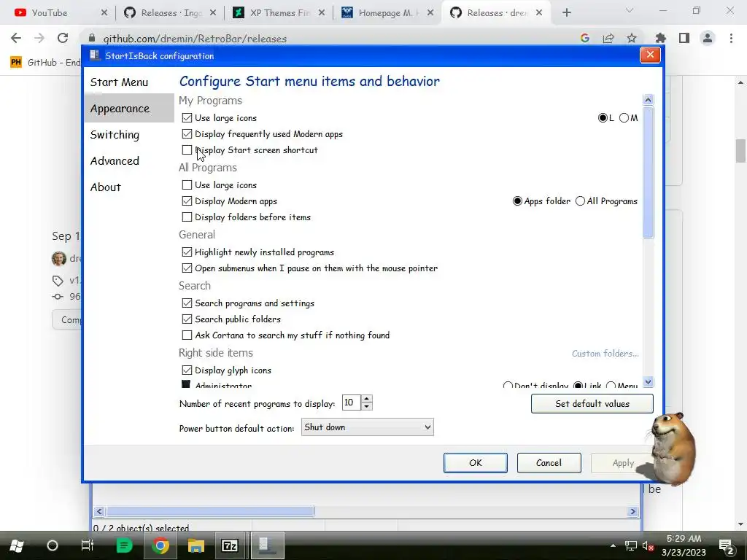747x560 pixels.
Task: Toggle My Programs Use large icons
Action: pyautogui.click(x=187, y=117)
